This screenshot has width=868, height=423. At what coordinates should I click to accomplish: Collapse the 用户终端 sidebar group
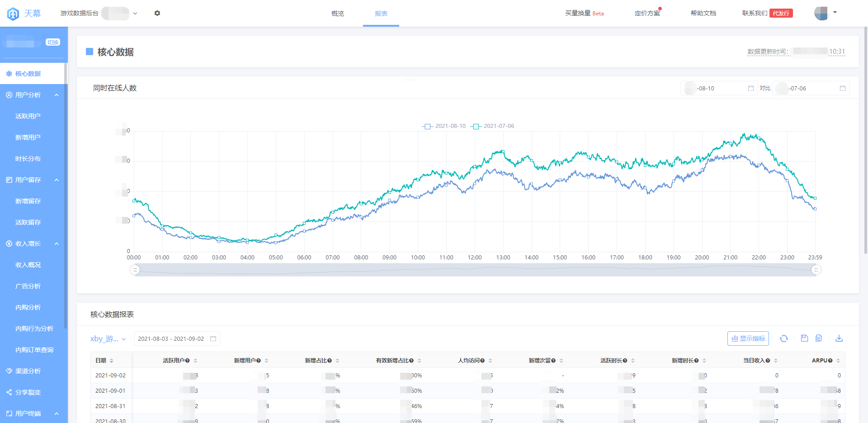pyautogui.click(x=57, y=414)
